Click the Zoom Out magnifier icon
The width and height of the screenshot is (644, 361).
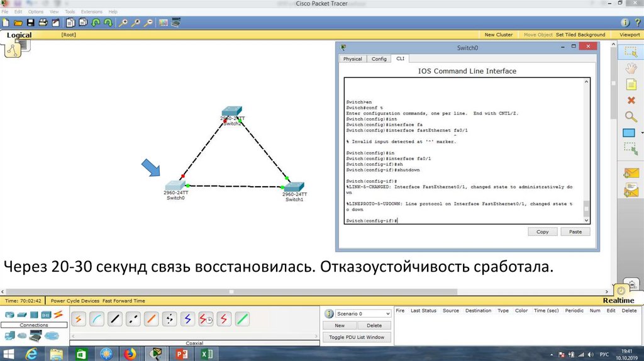click(x=148, y=23)
